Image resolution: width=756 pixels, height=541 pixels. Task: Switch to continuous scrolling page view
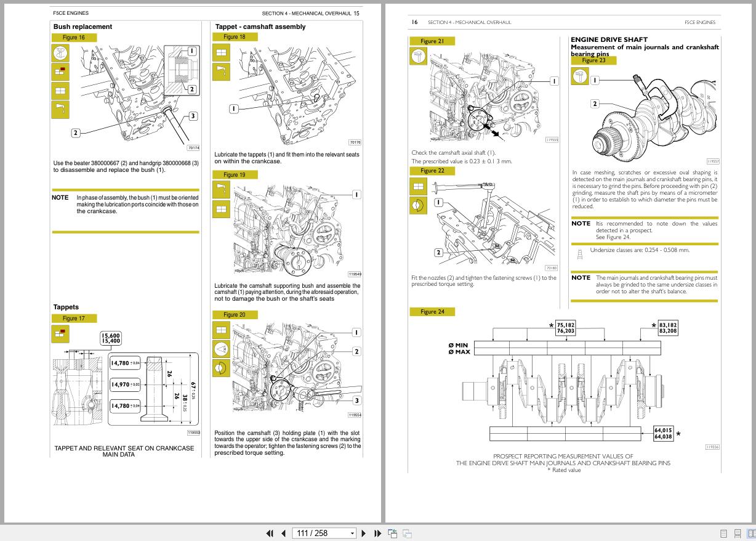coord(738,534)
